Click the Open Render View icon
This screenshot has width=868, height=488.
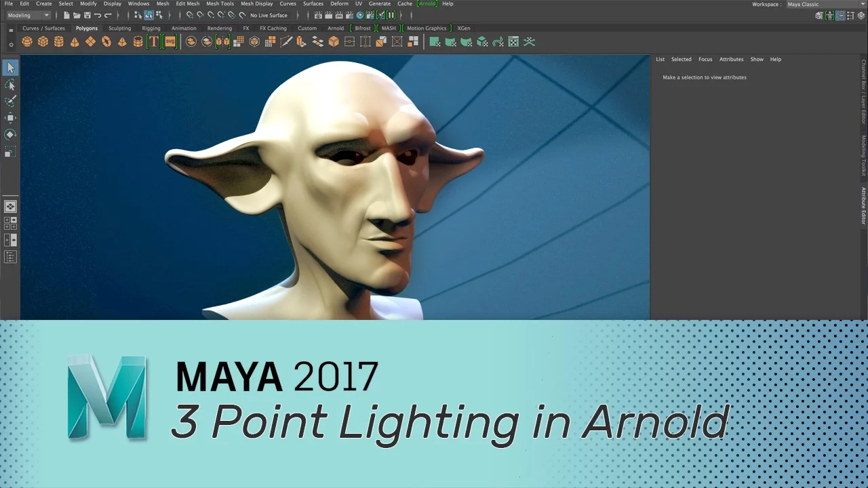(x=317, y=15)
